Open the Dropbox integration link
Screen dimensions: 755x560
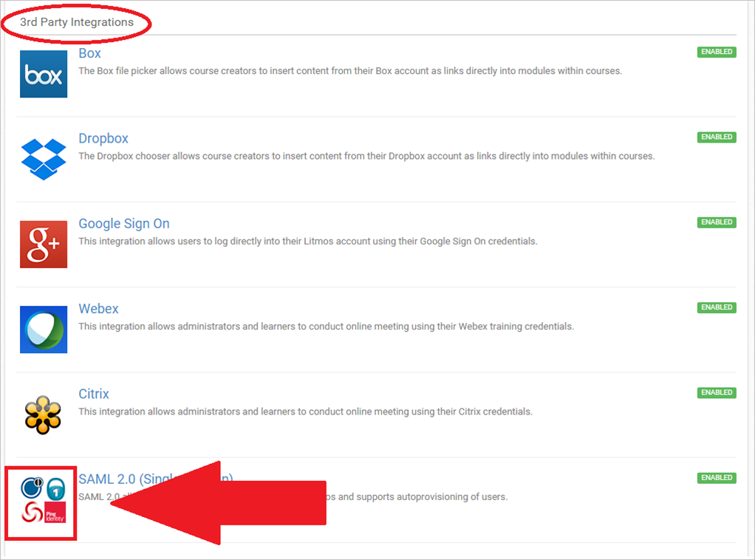tap(103, 138)
